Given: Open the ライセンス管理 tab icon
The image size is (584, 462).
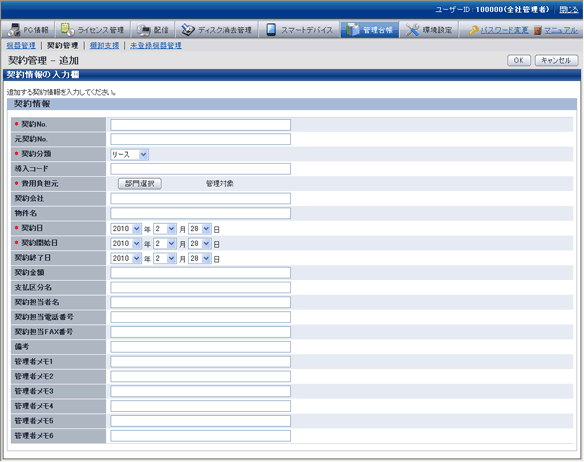Looking at the screenshot, I should [x=67, y=29].
